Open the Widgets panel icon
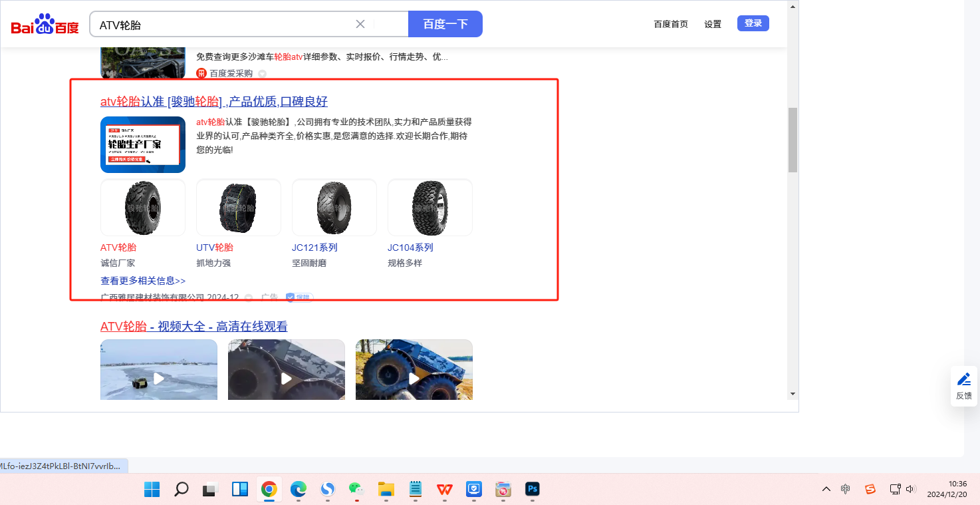 pyautogui.click(x=240, y=490)
